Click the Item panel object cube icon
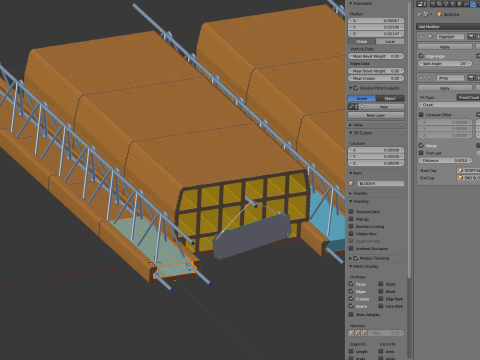Screen dimensions: 480x360 (x=351, y=184)
